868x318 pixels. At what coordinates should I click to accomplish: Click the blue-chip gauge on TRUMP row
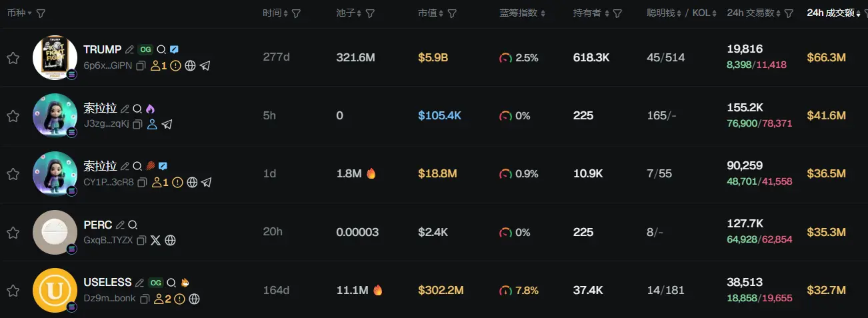[x=505, y=58]
